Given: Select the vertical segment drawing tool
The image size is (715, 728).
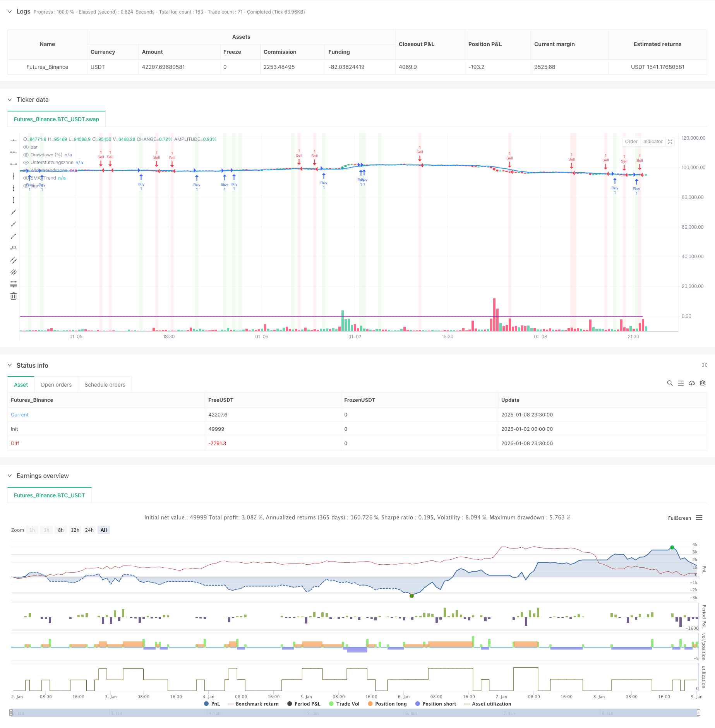Looking at the screenshot, I should pos(14,200).
